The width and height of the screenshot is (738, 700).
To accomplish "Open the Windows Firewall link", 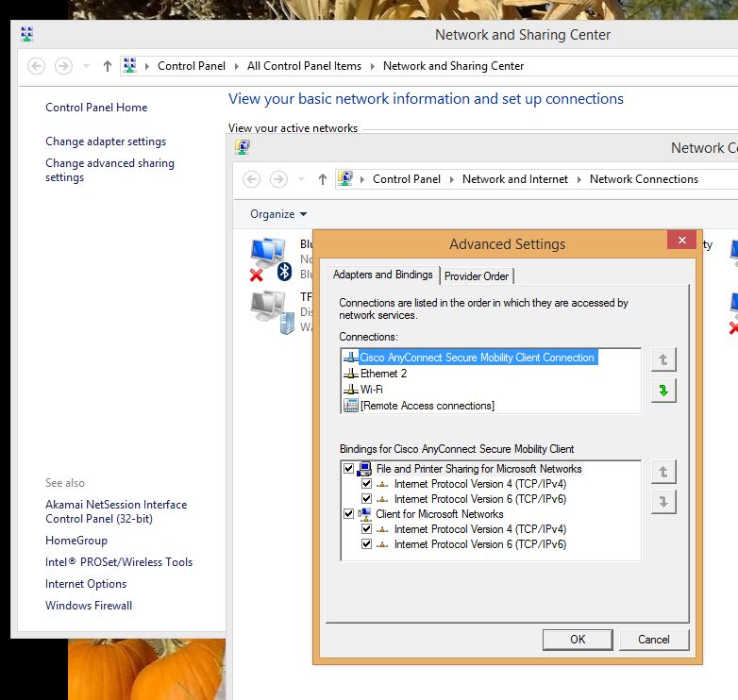I will pyautogui.click(x=89, y=606).
